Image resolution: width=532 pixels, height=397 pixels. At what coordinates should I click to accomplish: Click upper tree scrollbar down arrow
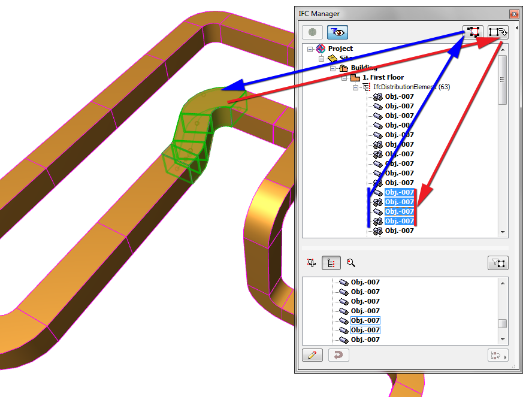click(x=503, y=232)
